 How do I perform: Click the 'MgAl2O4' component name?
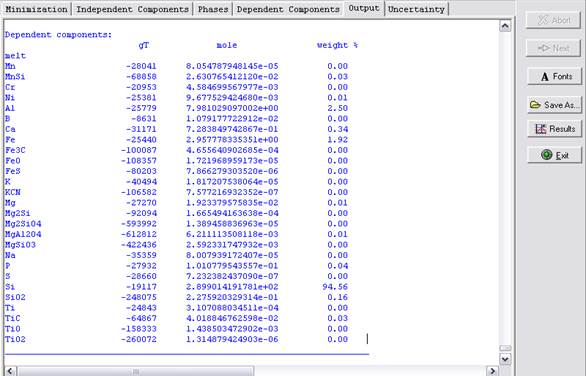(23, 234)
